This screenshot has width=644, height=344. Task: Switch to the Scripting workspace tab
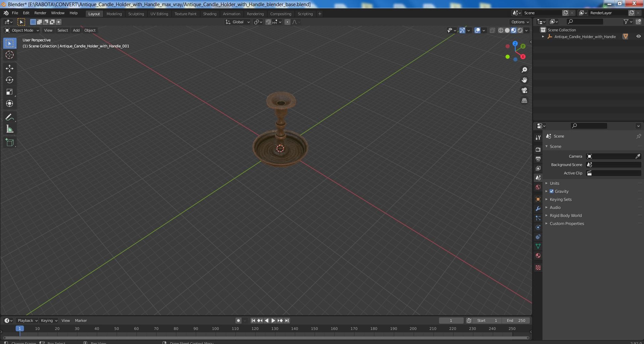coord(305,14)
